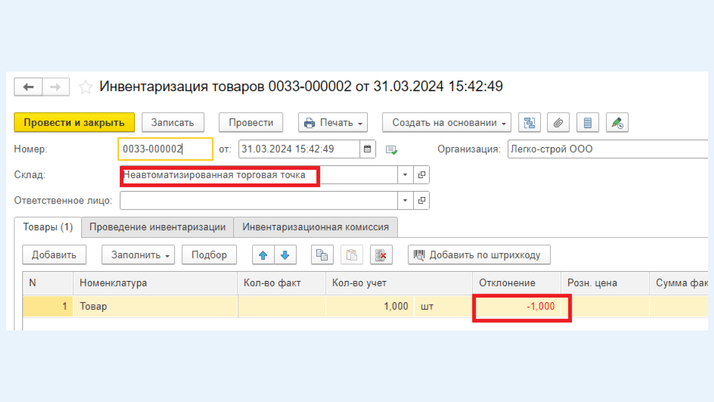This screenshot has width=714, height=402.
Task: Paste rows with the clipboard icon
Action: coord(352,255)
